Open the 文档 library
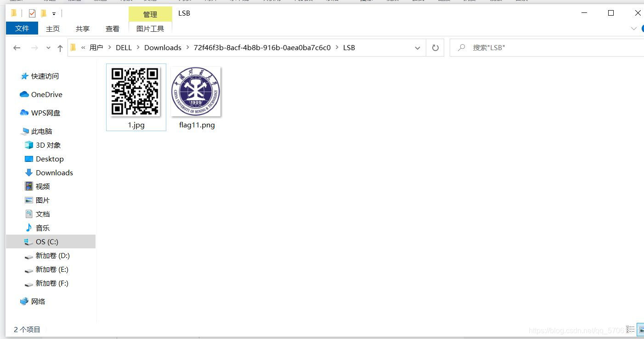 37,214
